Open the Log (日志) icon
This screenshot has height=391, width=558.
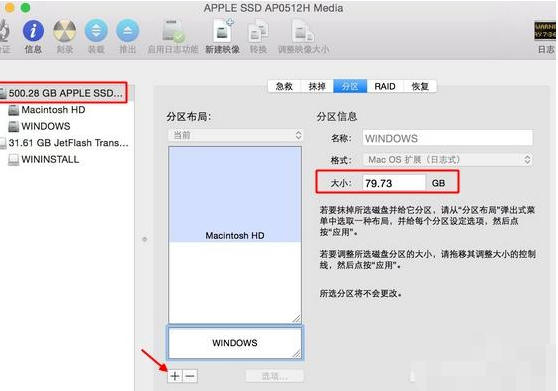(x=545, y=31)
